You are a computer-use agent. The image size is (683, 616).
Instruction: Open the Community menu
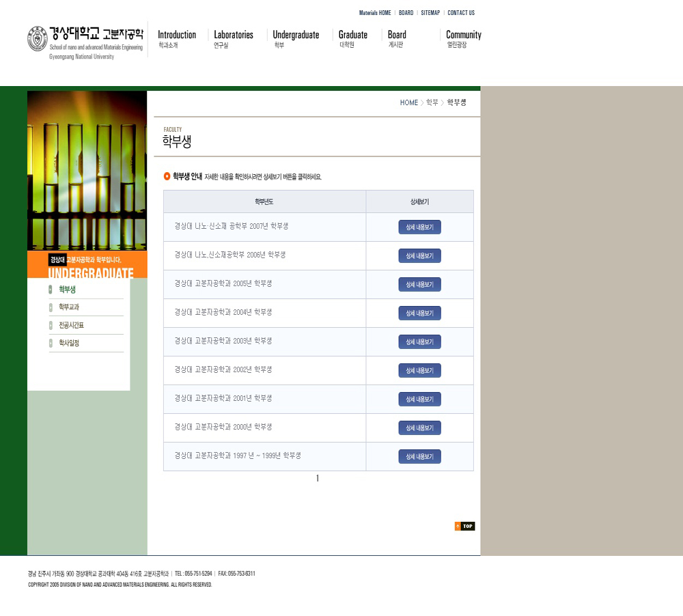tap(463, 35)
